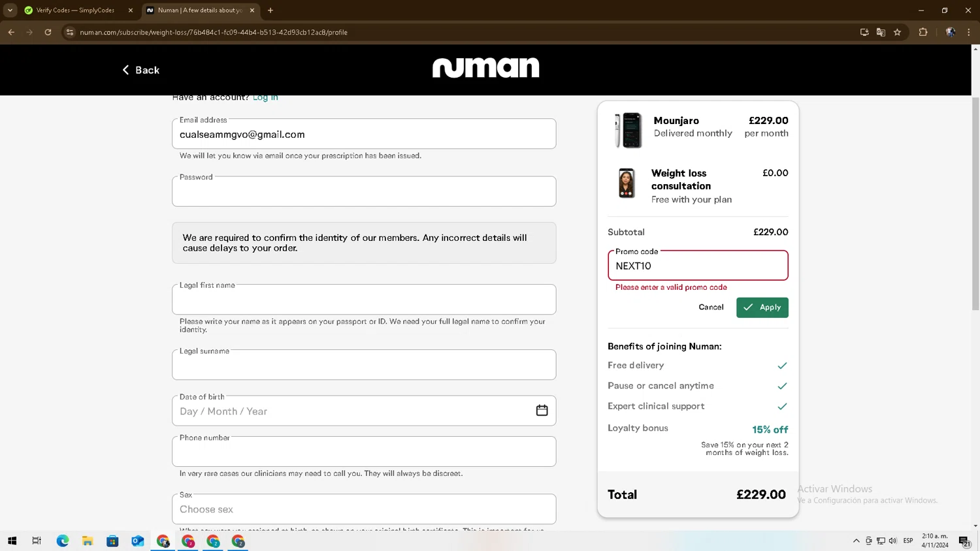Click the network icon in system tray

[x=881, y=541]
